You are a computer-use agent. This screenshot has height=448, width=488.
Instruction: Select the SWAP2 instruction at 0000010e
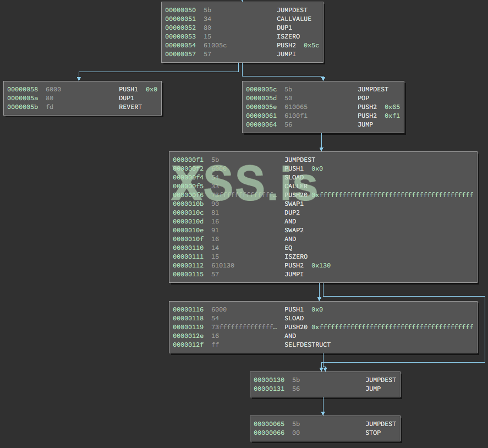tap(294, 230)
